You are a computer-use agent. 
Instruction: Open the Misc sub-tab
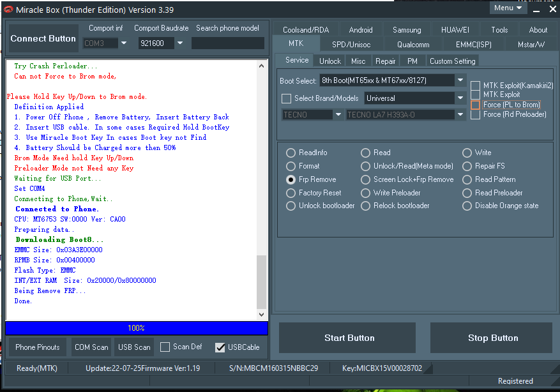[358, 61]
